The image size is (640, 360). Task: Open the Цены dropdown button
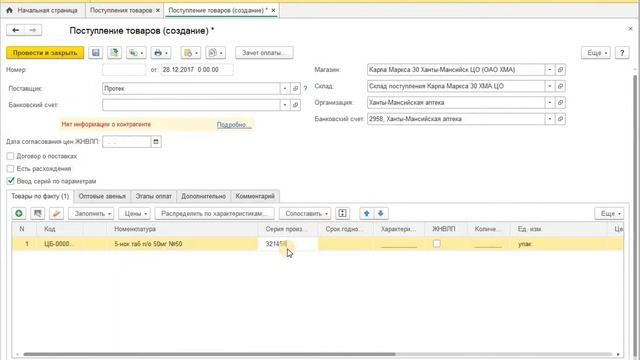pos(134,213)
